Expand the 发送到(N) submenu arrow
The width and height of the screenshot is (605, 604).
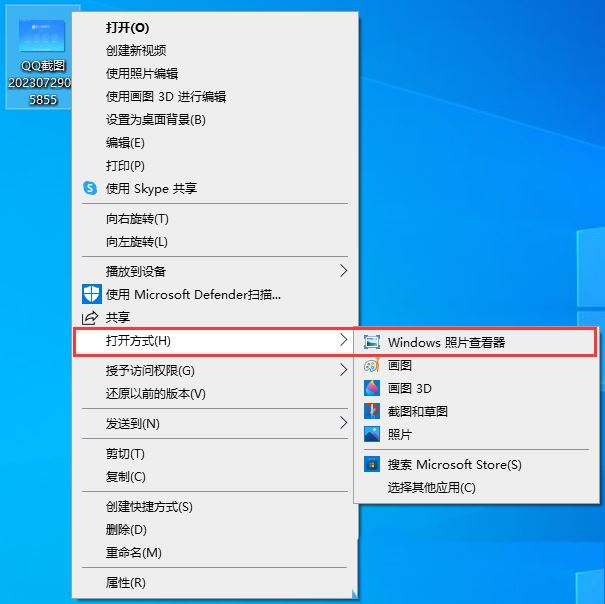click(x=343, y=423)
